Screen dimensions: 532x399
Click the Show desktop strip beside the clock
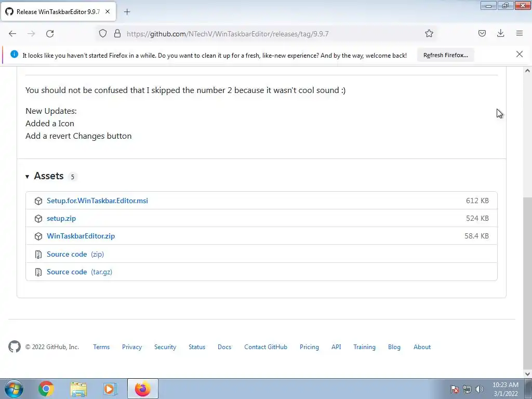point(528,389)
